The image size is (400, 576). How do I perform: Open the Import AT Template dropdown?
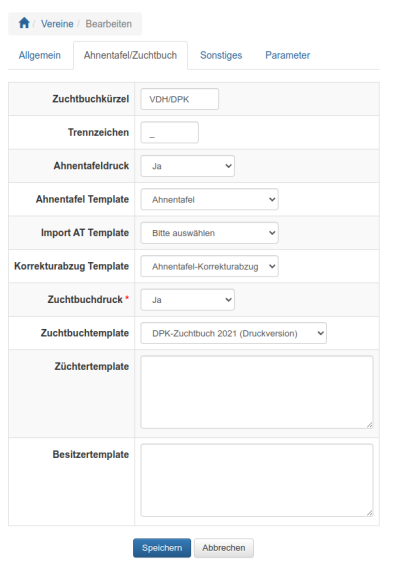[210, 233]
